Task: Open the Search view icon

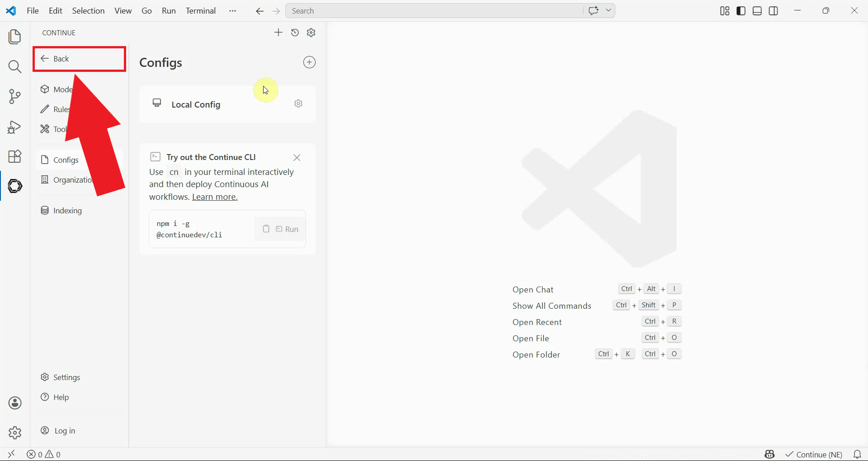Action: click(15, 66)
